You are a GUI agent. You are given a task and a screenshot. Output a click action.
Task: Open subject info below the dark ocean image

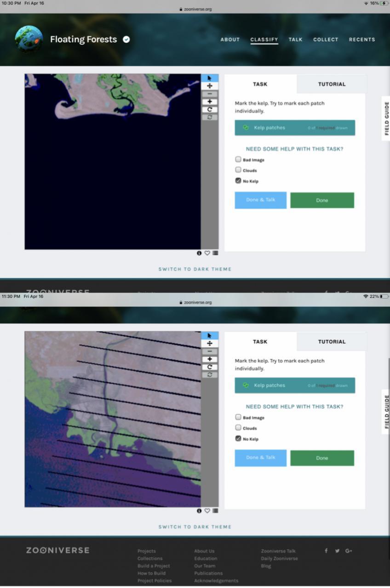[199, 253]
